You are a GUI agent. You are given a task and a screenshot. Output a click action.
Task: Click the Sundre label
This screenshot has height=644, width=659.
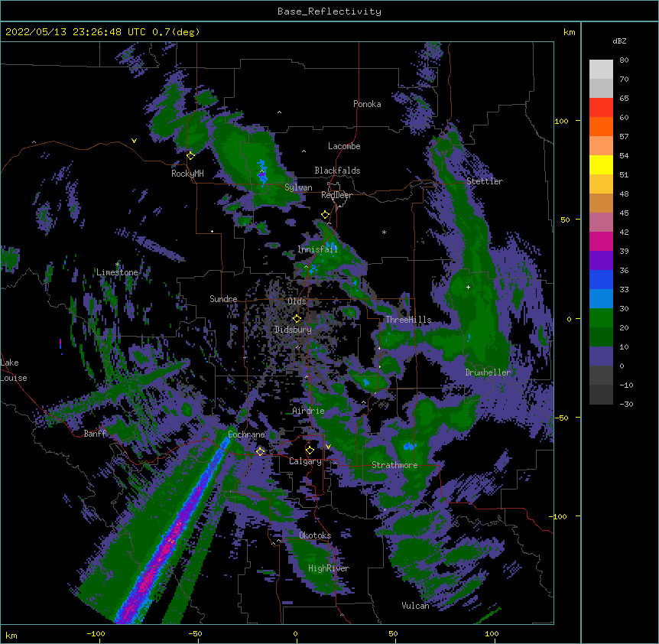[x=223, y=299]
